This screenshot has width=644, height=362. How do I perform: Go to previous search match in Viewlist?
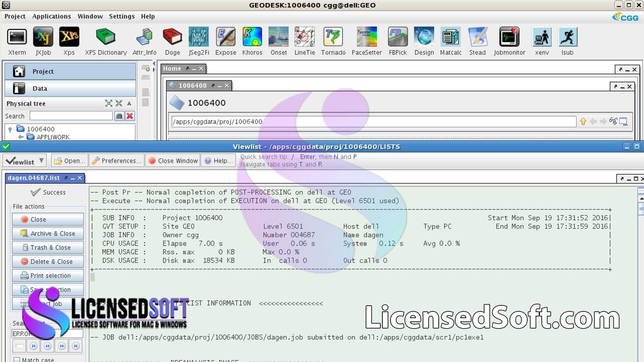(48, 346)
